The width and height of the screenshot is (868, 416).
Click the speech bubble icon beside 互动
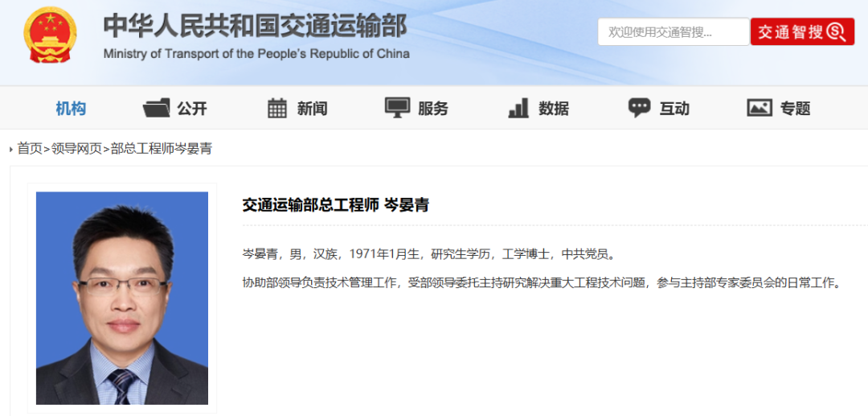pyautogui.click(x=640, y=108)
